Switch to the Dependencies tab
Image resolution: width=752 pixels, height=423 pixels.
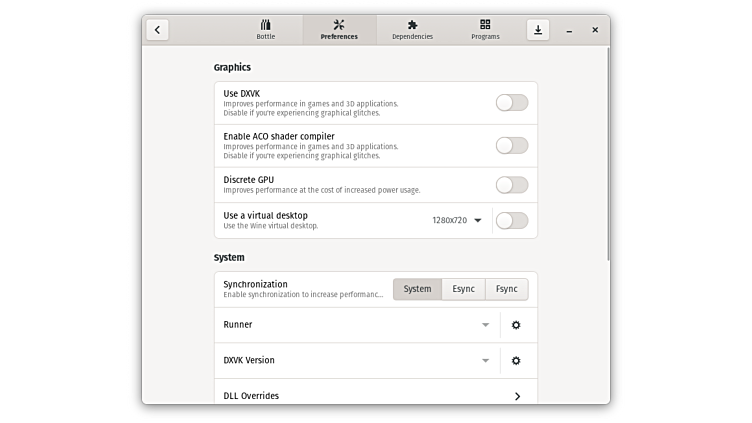412,30
